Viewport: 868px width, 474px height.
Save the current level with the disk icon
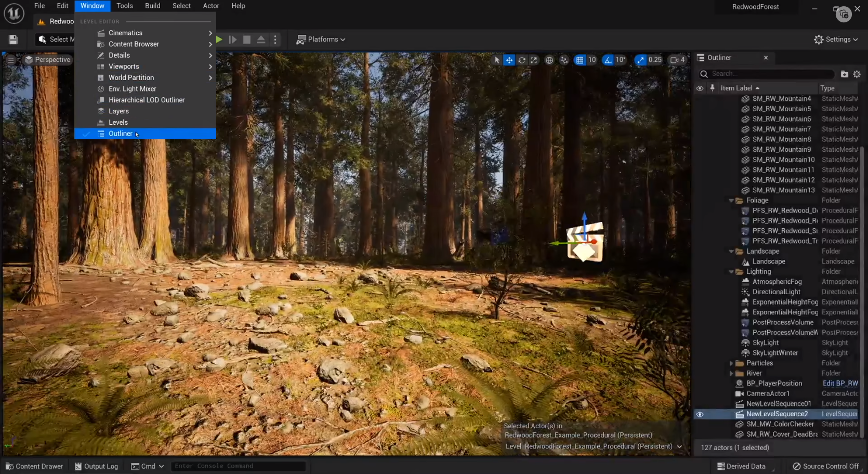coord(14,39)
